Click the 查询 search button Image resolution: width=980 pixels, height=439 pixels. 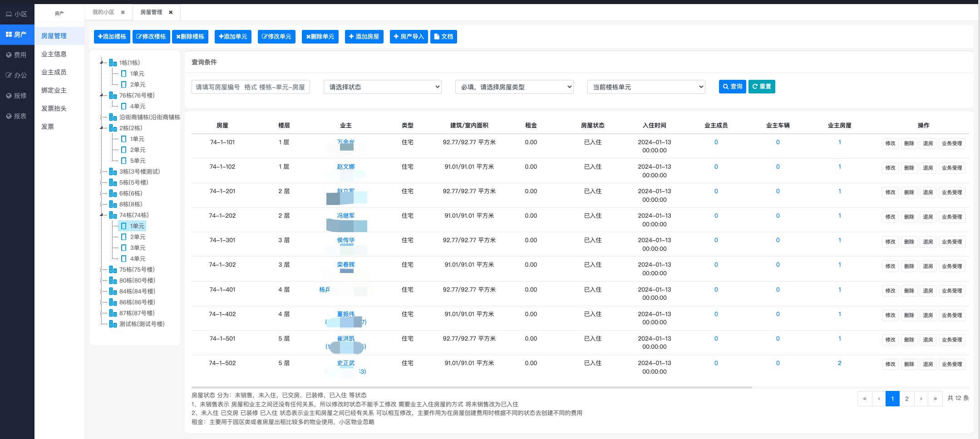(733, 87)
